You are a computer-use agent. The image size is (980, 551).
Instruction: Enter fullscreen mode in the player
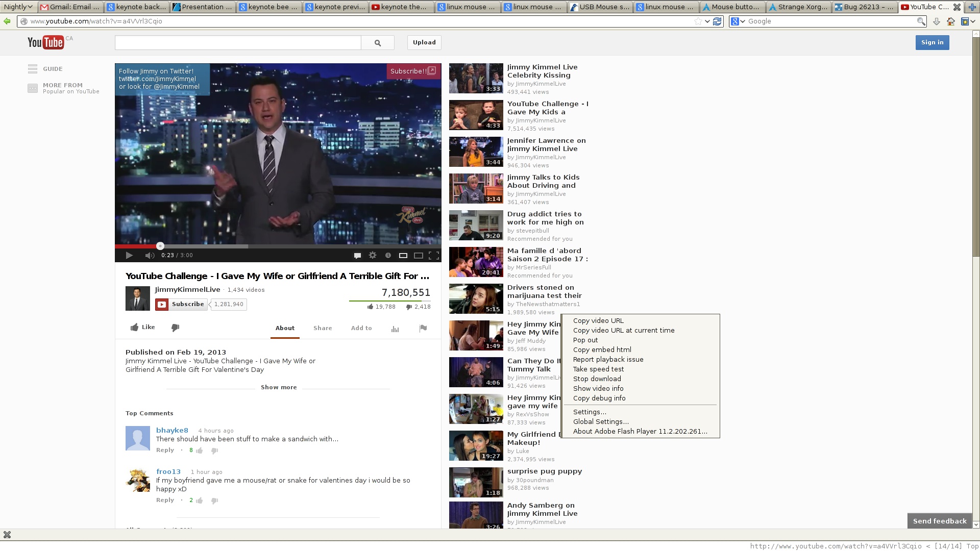[x=434, y=256]
